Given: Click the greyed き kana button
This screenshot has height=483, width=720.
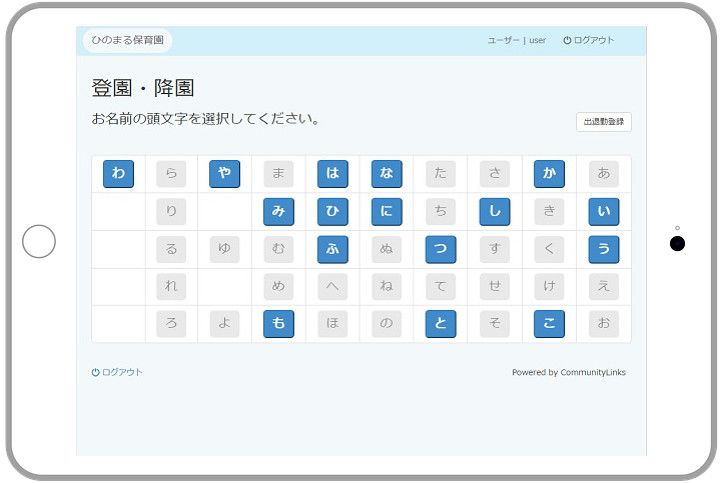Looking at the screenshot, I should coord(549,212).
